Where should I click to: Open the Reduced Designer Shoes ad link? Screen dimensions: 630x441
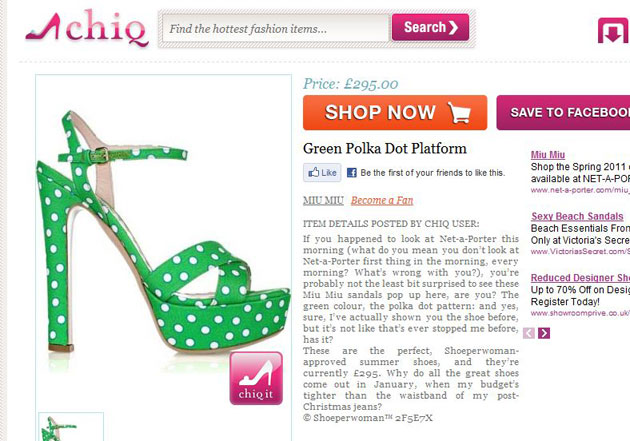tap(580, 278)
